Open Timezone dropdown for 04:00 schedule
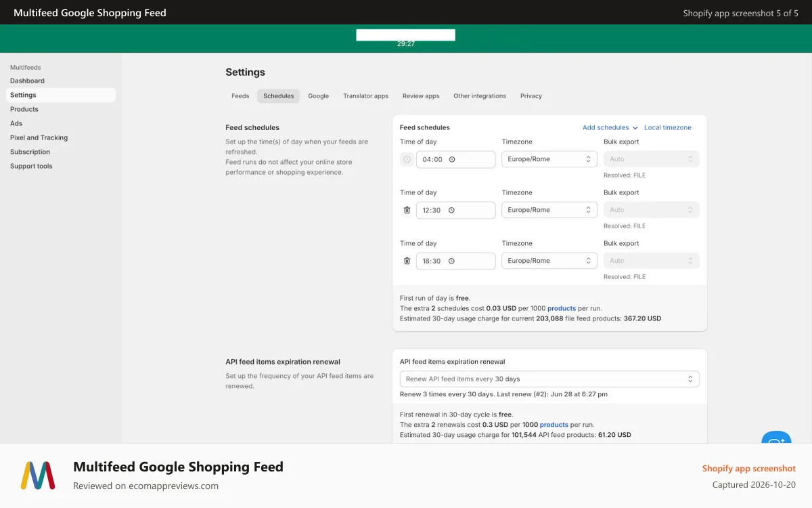 tap(549, 159)
